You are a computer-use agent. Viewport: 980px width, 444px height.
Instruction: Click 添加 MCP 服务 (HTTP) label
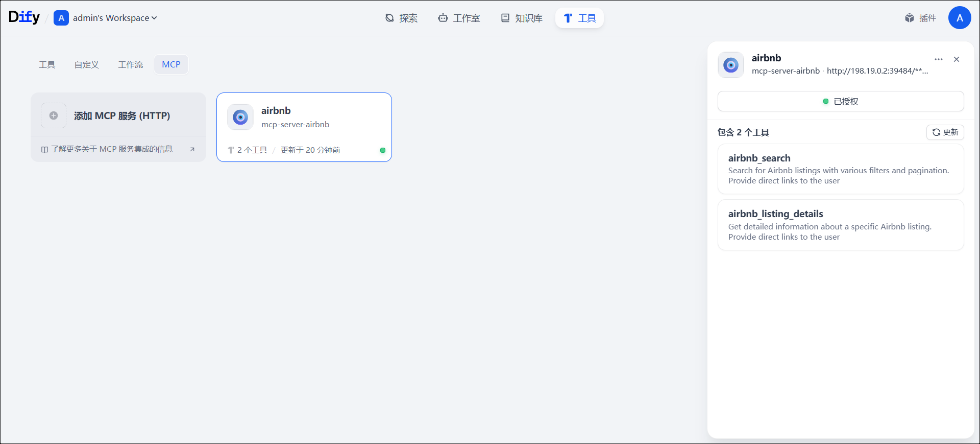(x=122, y=116)
